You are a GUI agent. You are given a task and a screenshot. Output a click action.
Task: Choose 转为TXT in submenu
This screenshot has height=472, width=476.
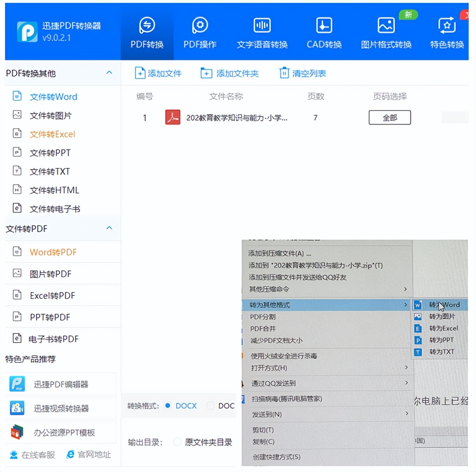pos(440,352)
